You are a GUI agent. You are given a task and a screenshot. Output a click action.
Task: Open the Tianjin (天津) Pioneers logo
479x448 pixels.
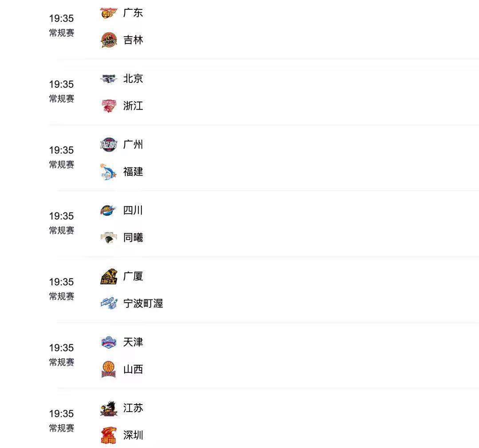pyautogui.click(x=109, y=342)
